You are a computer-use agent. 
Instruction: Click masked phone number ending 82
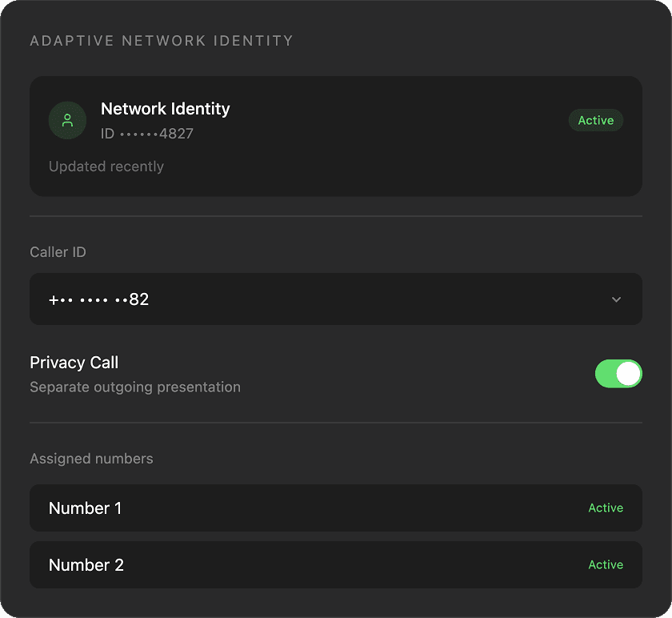99,299
